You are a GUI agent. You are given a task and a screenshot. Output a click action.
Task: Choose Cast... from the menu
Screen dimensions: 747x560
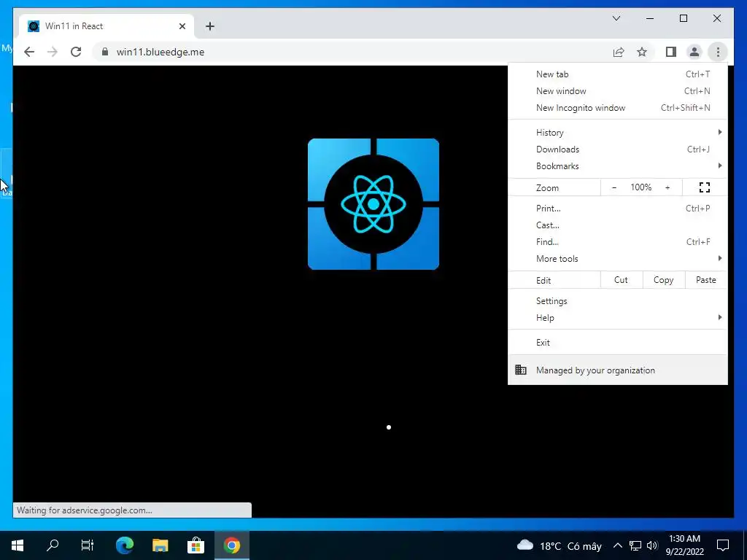click(617, 225)
